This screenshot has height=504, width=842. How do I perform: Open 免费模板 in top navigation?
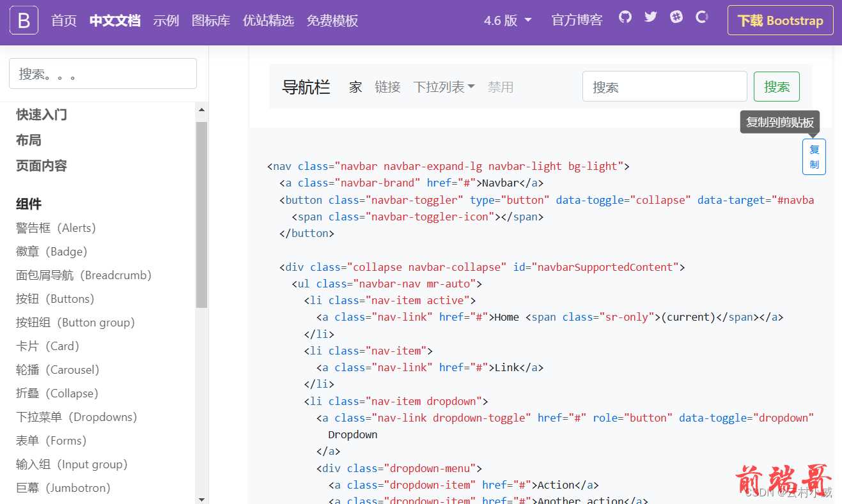(x=332, y=20)
